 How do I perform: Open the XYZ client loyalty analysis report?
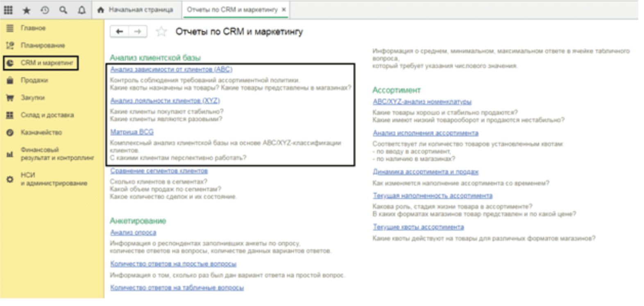[x=165, y=101]
